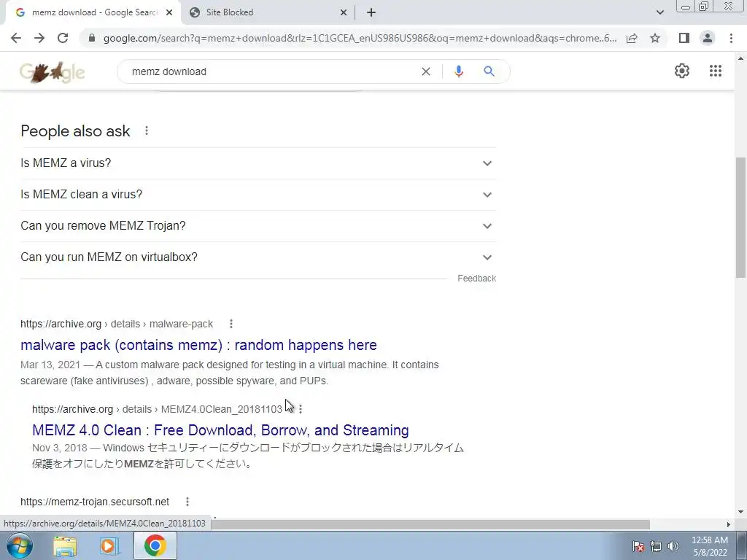This screenshot has width=747, height=560.
Task: Share this page from the address bar
Action: 632,38
